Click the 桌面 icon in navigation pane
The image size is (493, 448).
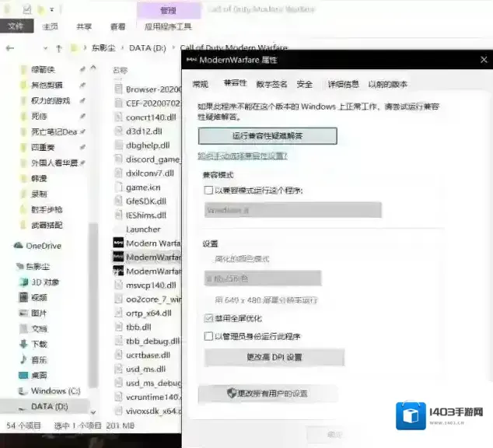[x=23, y=375]
